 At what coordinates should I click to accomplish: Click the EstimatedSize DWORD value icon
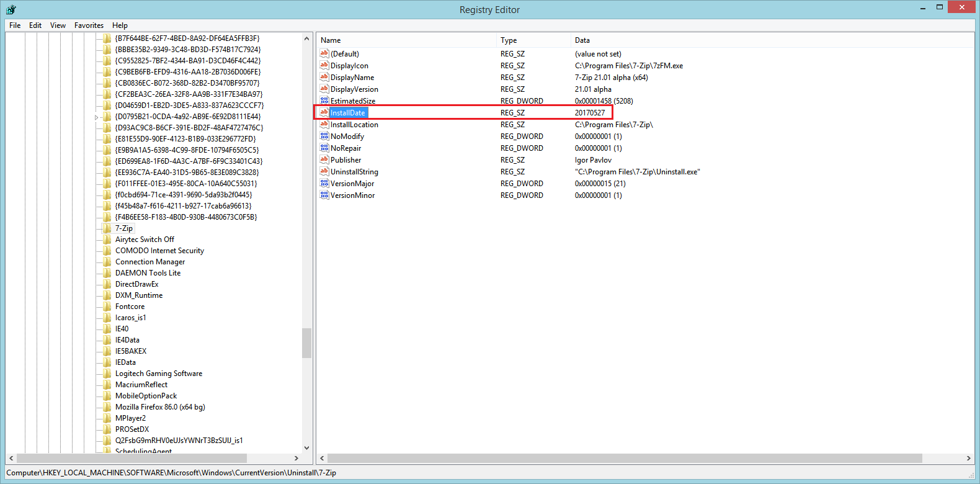point(324,101)
